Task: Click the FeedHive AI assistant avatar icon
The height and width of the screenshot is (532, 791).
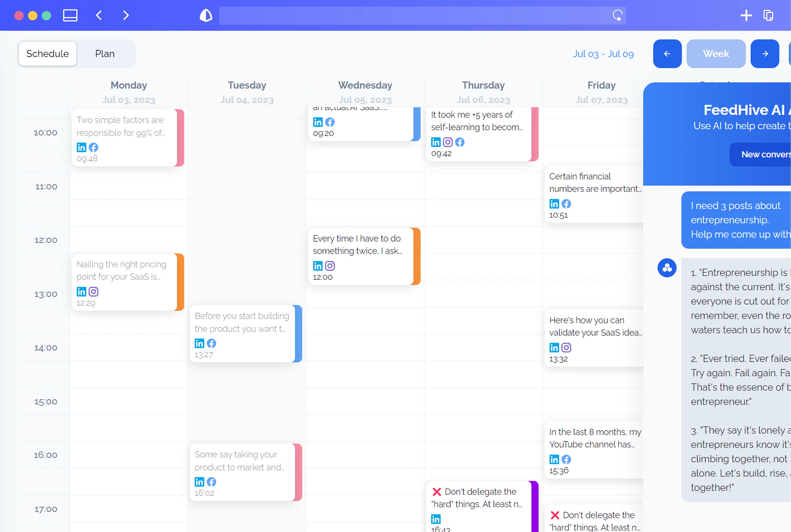Action: [667, 268]
